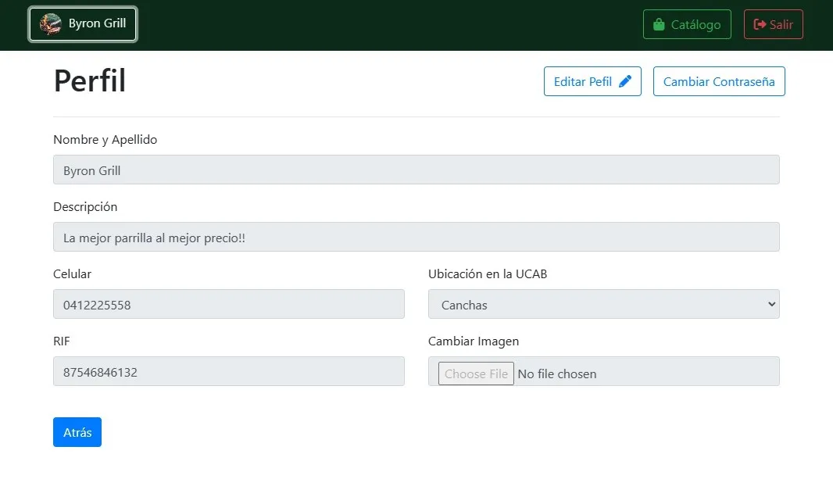The width and height of the screenshot is (833, 504).
Task: Go back with the Atrás button
Action: 77,432
